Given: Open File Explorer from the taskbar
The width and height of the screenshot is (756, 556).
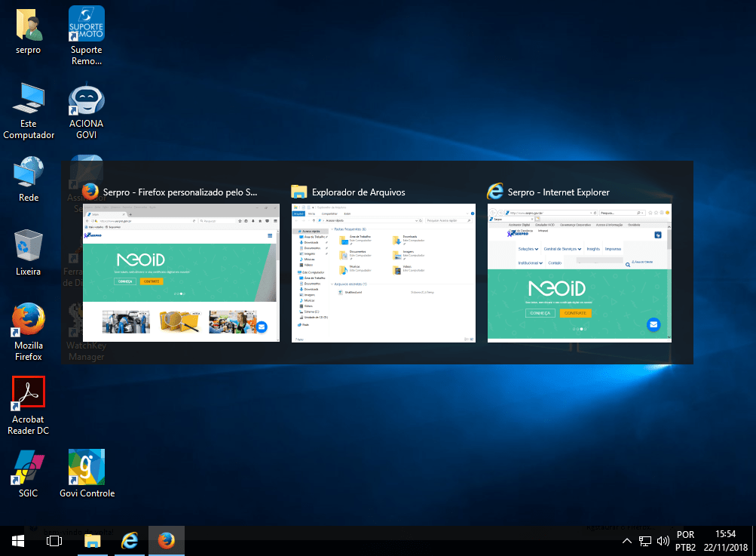Looking at the screenshot, I should pos(92,541).
